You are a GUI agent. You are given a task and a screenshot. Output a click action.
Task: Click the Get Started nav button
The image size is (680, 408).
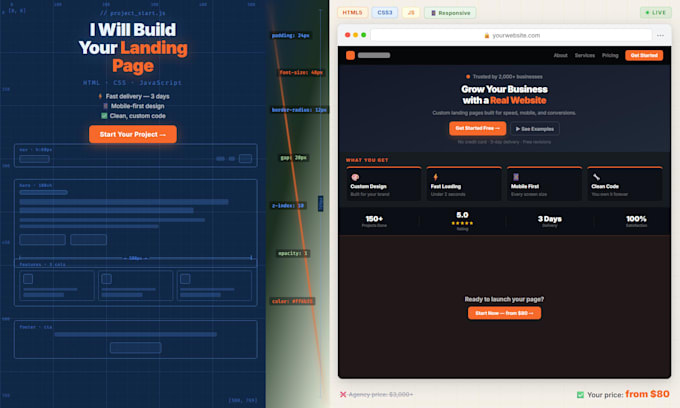644,55
